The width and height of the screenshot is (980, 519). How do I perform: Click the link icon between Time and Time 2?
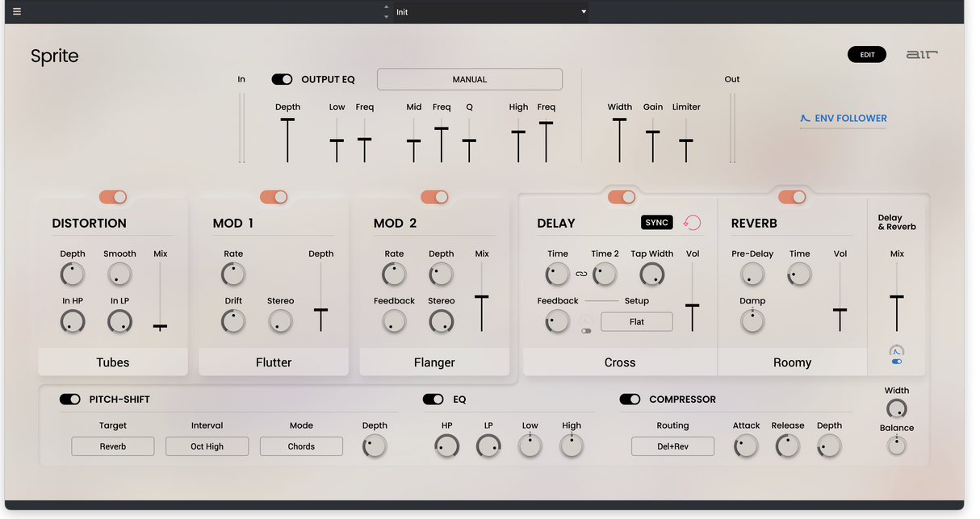(x=581, y=274)
